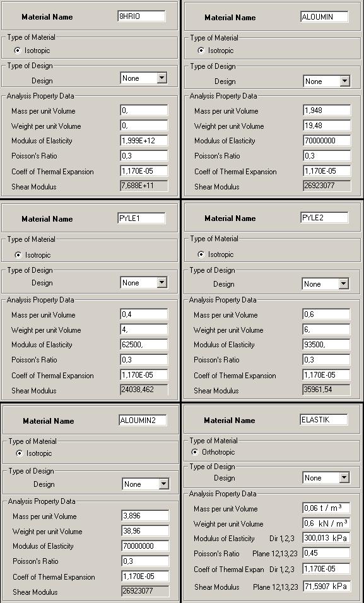Edit material name field PYLE2
The height and width of the screenshot is (603, 364).
click(x=324, y=217)
